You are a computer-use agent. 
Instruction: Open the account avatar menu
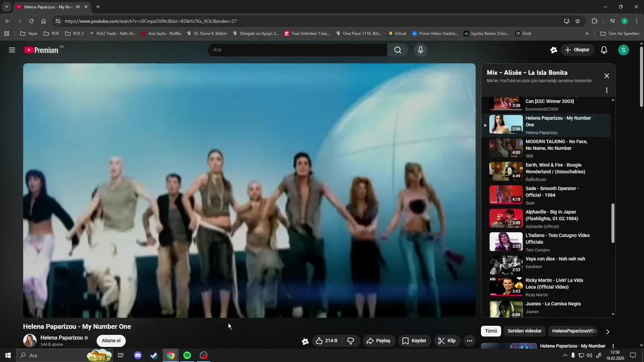[623, 50]
